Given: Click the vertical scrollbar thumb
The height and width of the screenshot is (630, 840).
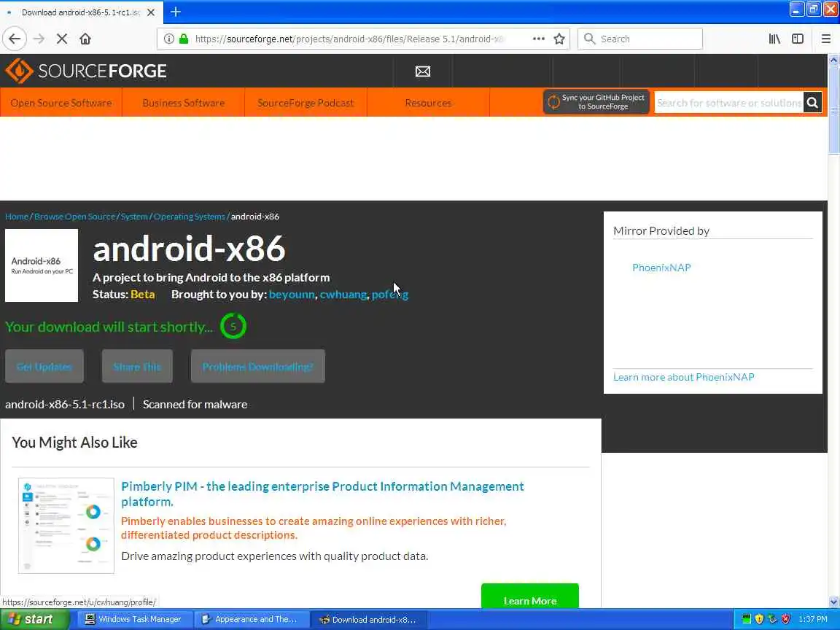Looking at the screenshot, I should click(833, 110).
